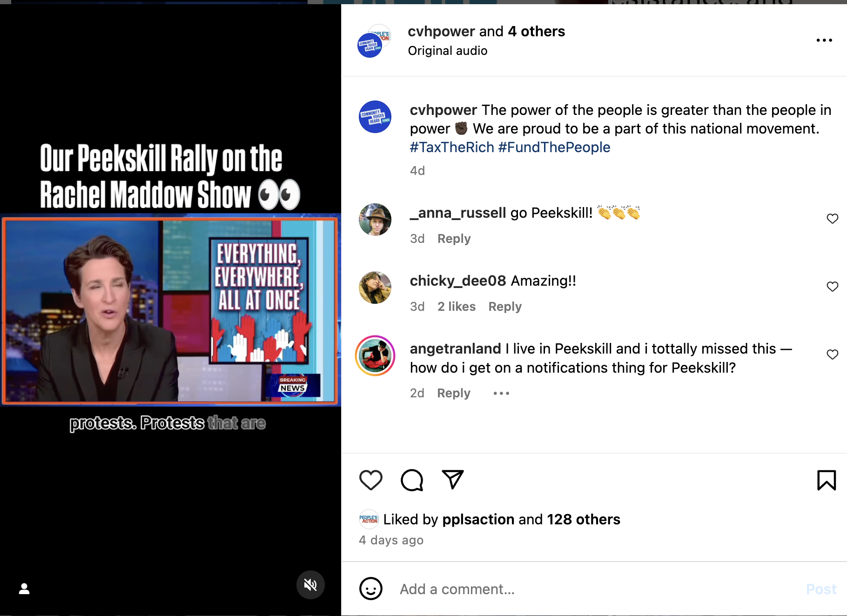Open post options three-dot menu
Image resolution: width=847 pixels, height=616 pixels.
[824, 40]
